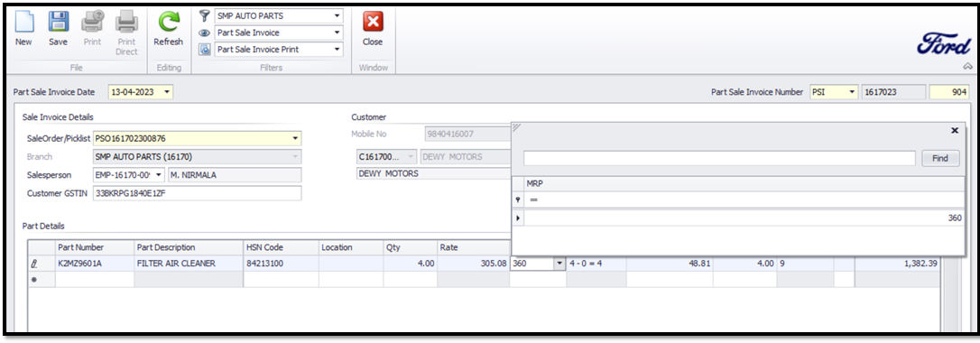
Task: Click the FILTER AIR CLEANER description cell
Action: point(189,264)
